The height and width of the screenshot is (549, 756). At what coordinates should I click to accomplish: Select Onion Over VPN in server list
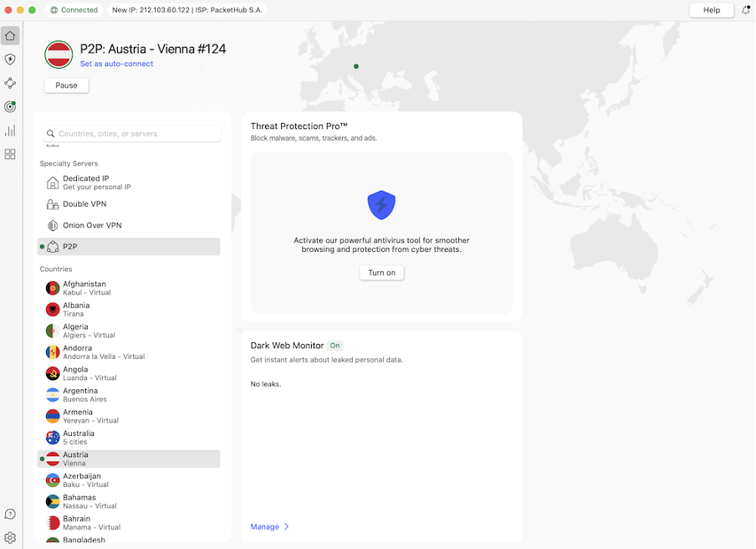tap(129, 225)
